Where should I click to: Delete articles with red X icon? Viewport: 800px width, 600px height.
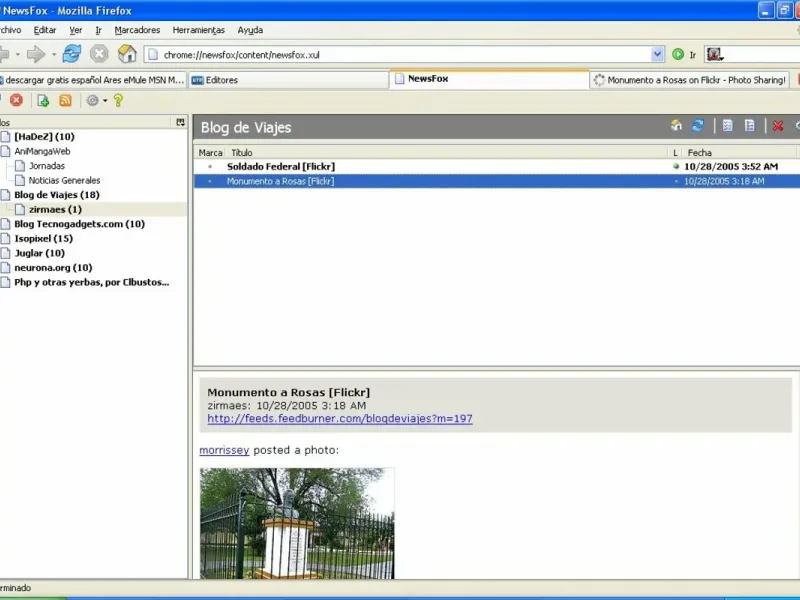click(778, 126)
